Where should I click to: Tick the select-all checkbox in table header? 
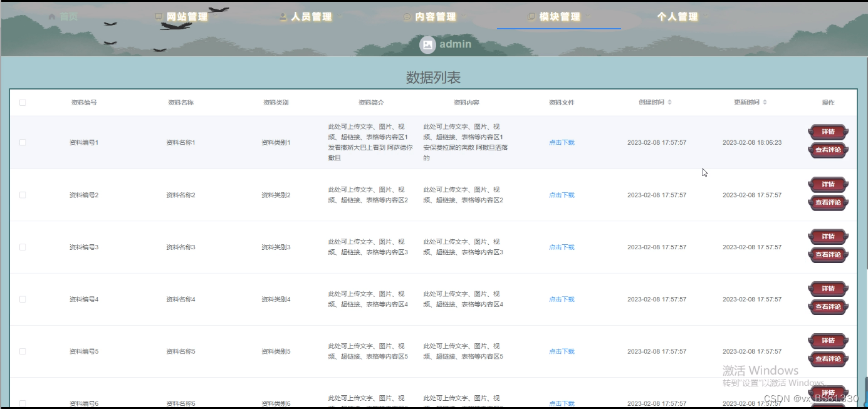23,102
